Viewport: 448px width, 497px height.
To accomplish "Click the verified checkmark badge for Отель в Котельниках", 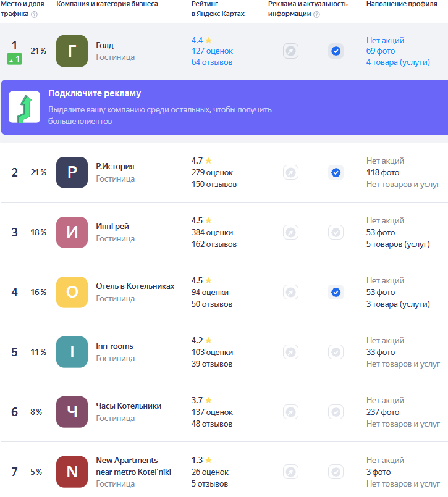I will pyautogui.click(x=336, y=292).
